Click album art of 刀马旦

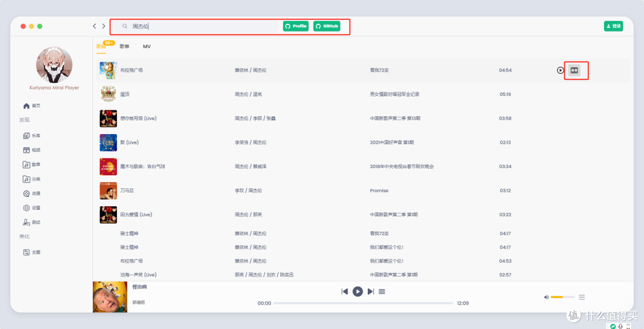pyautogui.click(x=109, y=191)
